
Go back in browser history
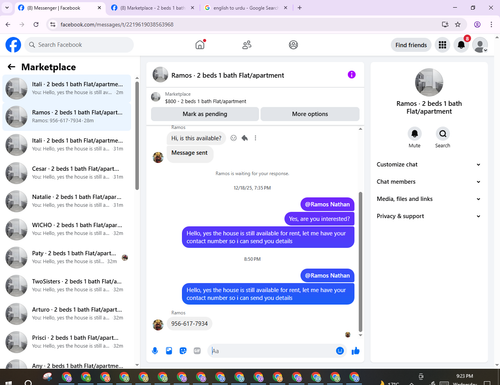(8, 24)
